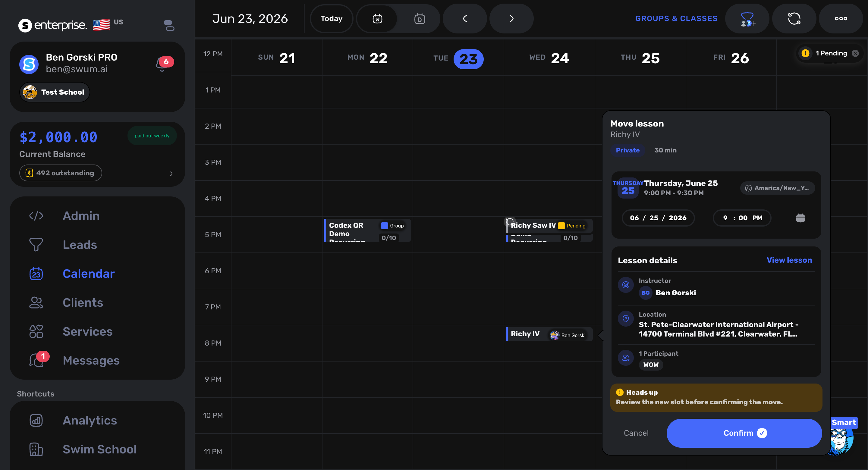
Task: Click the instructor profile icon
Action: tap(626, 285)
